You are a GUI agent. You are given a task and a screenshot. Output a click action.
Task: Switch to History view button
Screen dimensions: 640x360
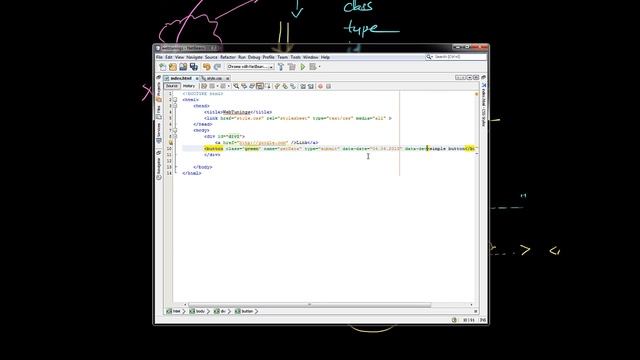(x=189, y=86)
